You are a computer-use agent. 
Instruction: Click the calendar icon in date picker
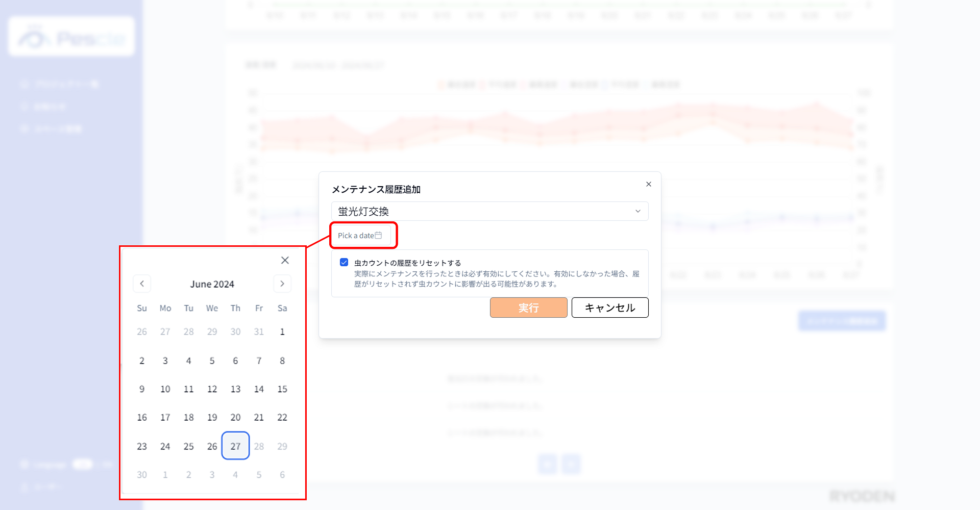[378, 235]
